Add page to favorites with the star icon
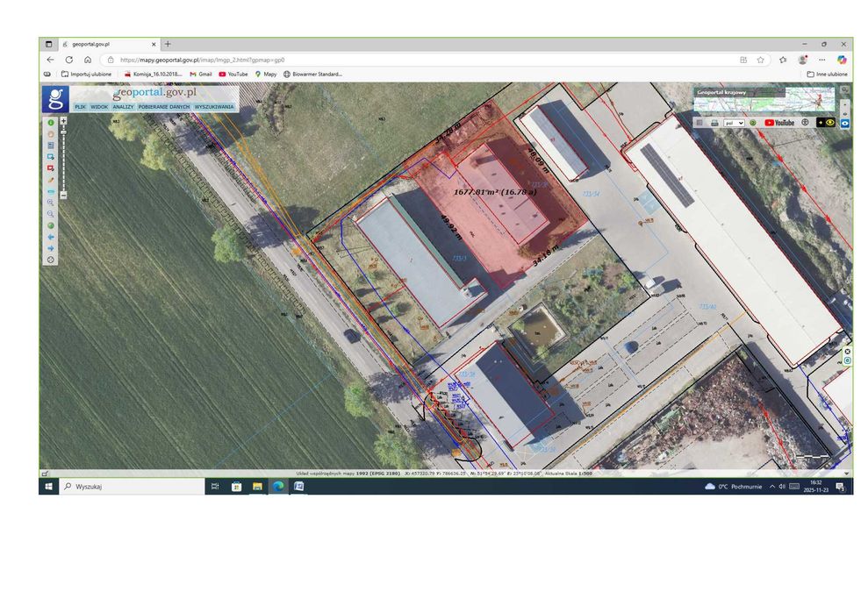 tap(761, 60)
